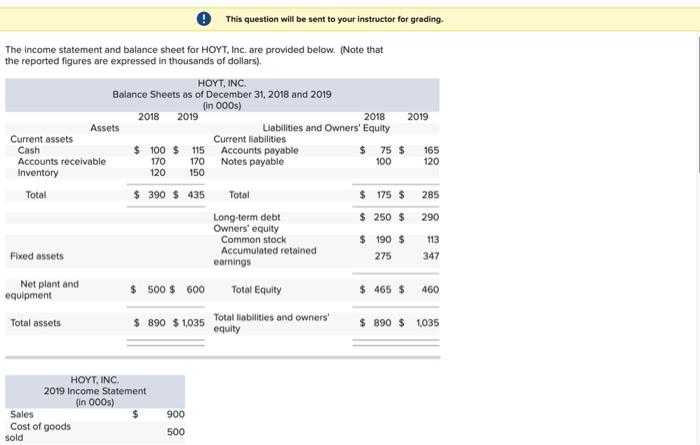Select the 2018 Long-term debt value 250
This screenshot has height=445, width=700.
(383, 217)
